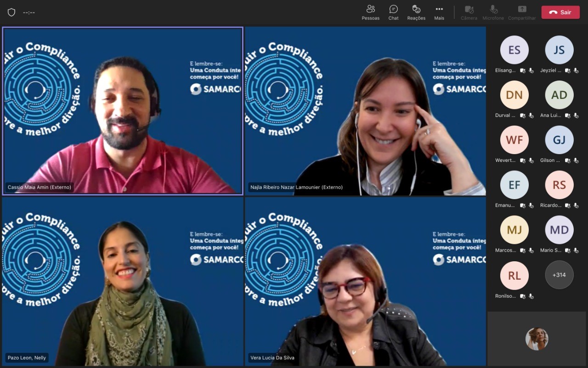Viewport: 588px width, 368px height.
Task: Select the JS participant avatar
Action: coord(559,50)
